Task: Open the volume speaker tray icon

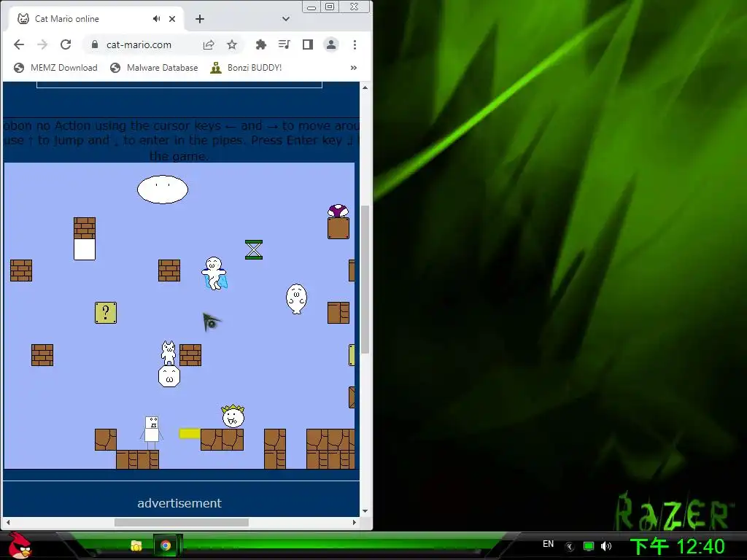Action: 606,546
